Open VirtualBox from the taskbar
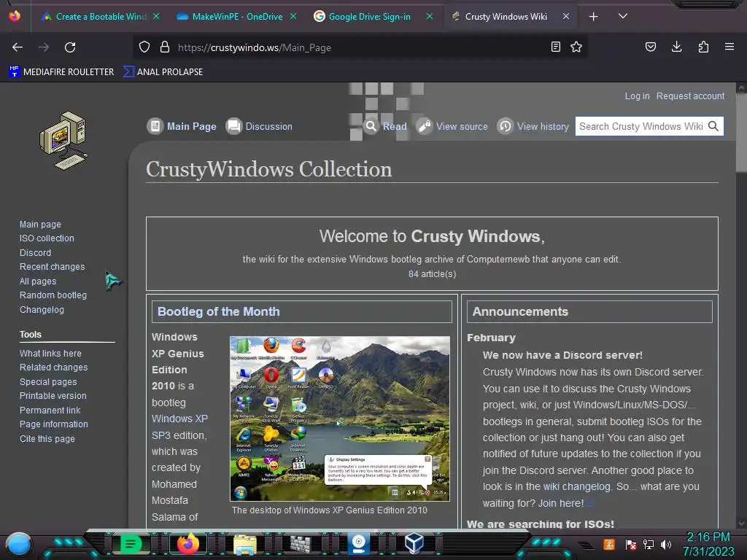The image size is (747, 560). point(414,543)
